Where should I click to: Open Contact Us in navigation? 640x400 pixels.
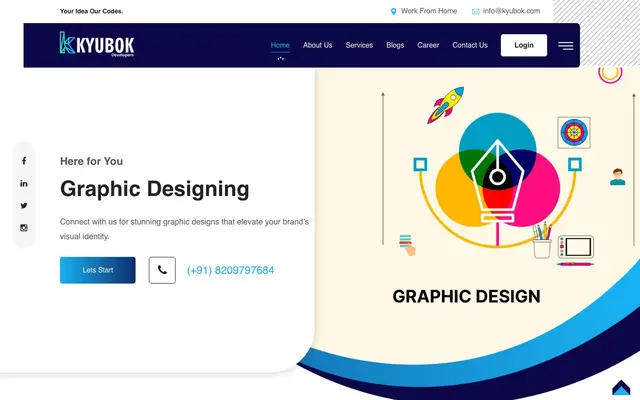pos(470,45)
